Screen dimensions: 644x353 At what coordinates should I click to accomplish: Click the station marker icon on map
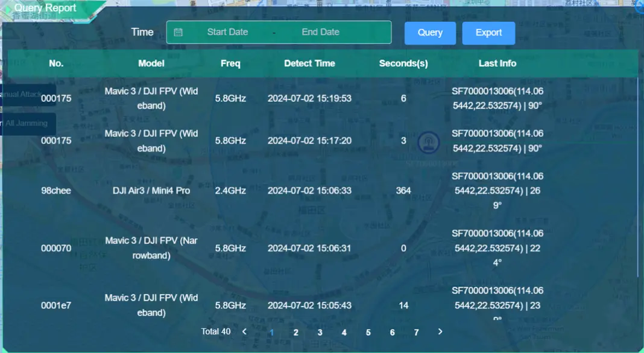tap(429, 142)
